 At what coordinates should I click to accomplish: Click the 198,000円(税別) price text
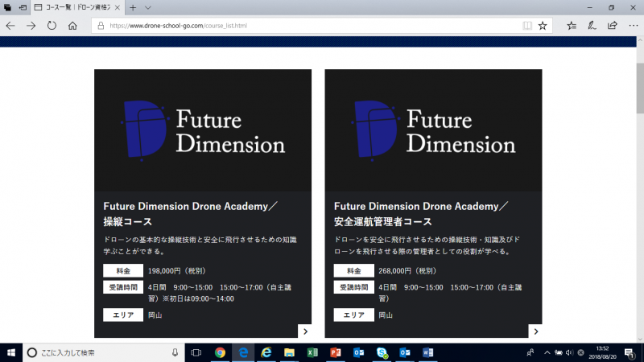pos(177,271)
